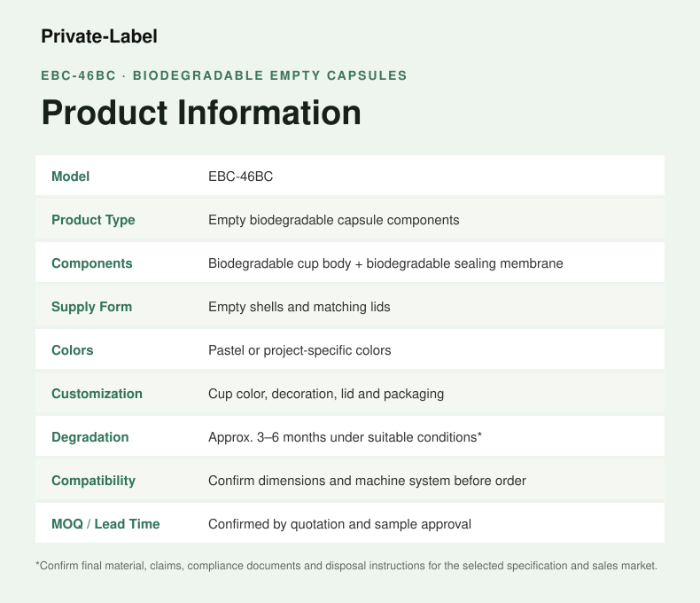Select the Degradation row label
This screenshot has width=700, height=603.
(90, 437)
